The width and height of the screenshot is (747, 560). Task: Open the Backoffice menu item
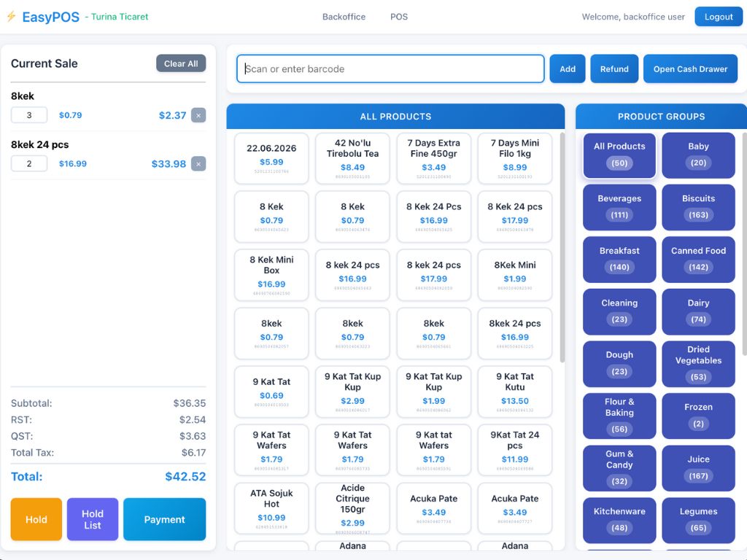tap(344, 17)
